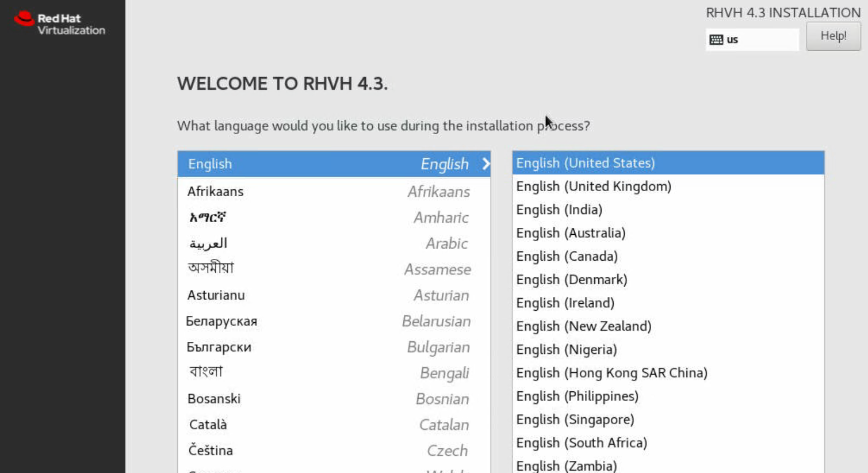Click the keyboard layout icon
The height and width of the screenshot is (473, 868).
coord(716,40)
